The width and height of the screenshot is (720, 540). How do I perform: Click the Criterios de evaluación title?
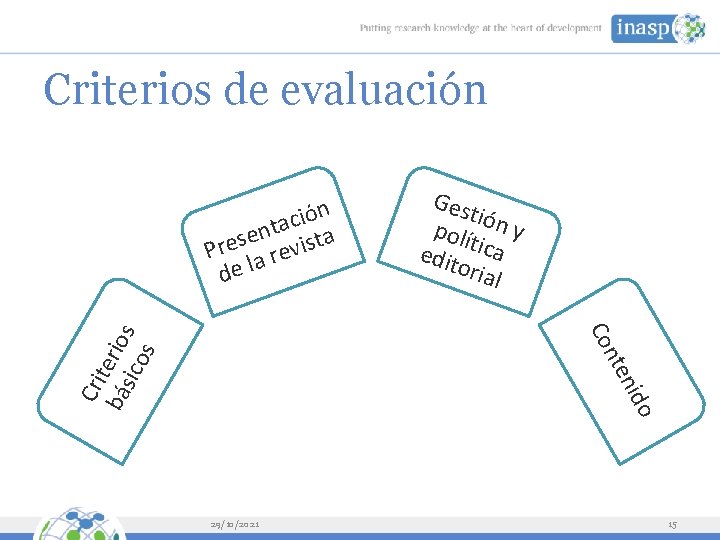click(x=265, y=90)
